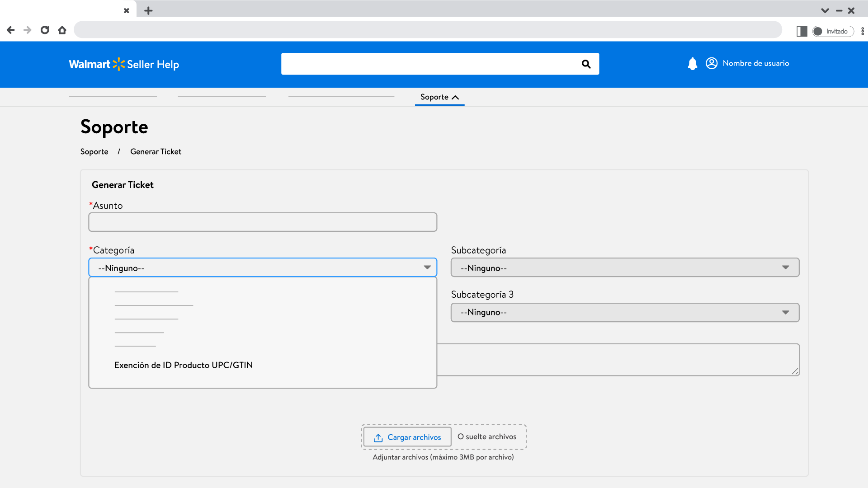Reload the page with the refresh icon

click(x=45, y=30)
